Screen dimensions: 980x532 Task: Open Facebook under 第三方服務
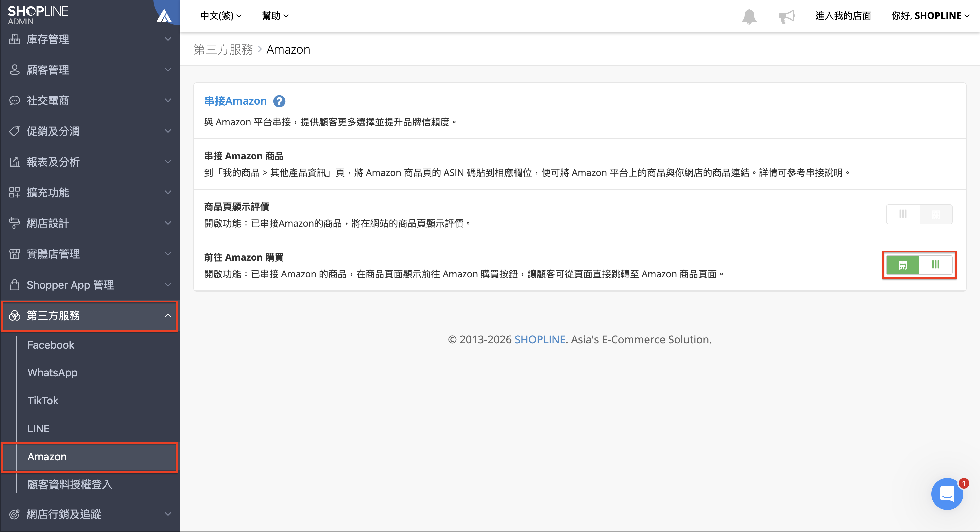tap(51, 345)
